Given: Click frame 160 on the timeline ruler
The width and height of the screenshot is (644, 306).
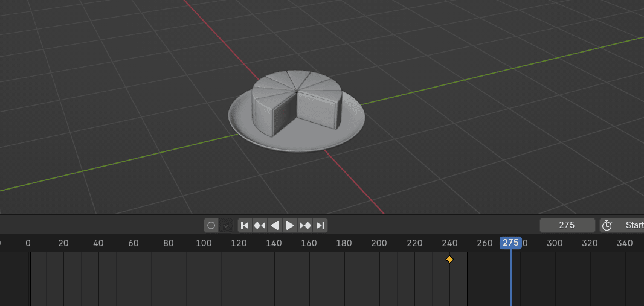Looking at the screenshot, I should (309, 243).
